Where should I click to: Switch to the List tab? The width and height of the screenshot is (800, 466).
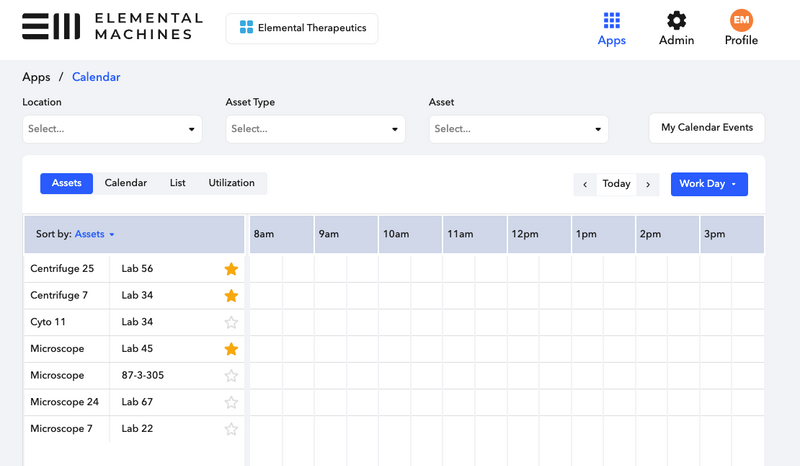[x=177, y=183]
